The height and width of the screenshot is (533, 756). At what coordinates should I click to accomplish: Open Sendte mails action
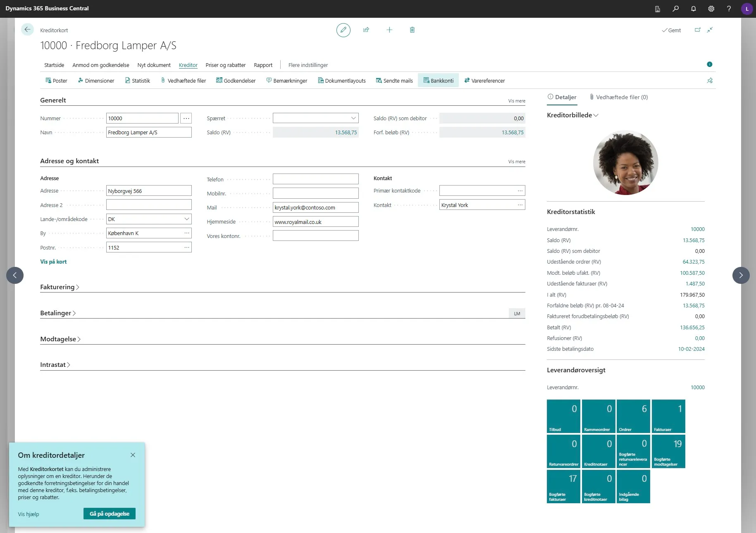click(394, 81)
